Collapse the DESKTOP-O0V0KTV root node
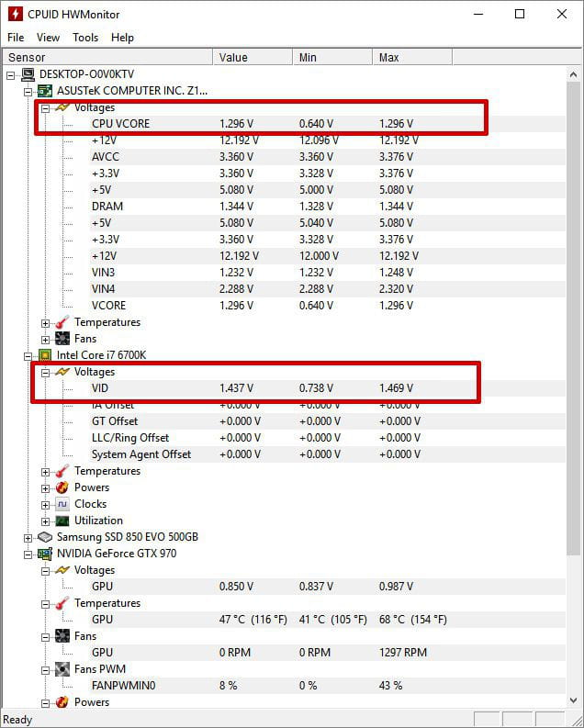 click(11, 74)
